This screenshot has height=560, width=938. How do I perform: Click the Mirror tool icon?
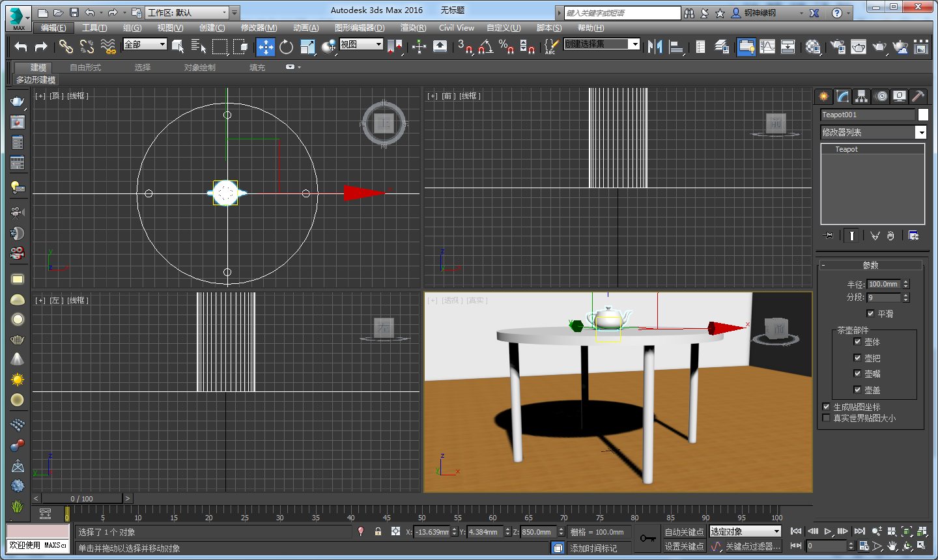coord(655,46)
